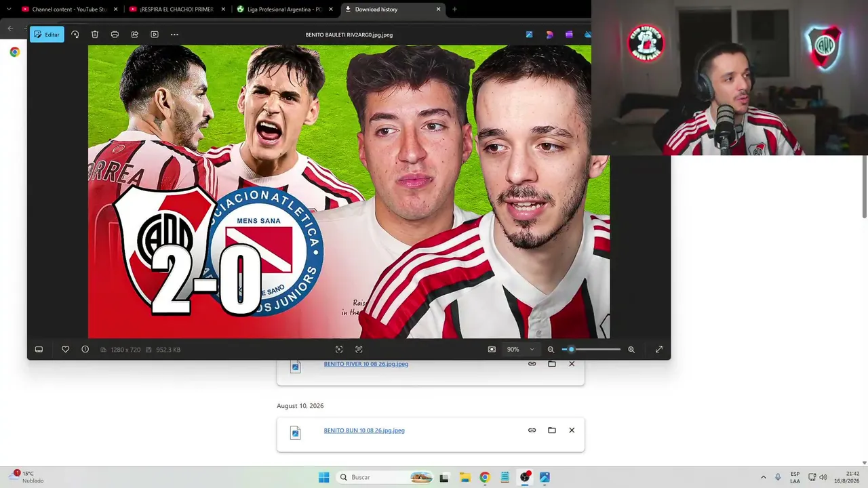Click the Editar button in Photos
Viewport: 868px width, 488px height.
[x=47, y=35]
